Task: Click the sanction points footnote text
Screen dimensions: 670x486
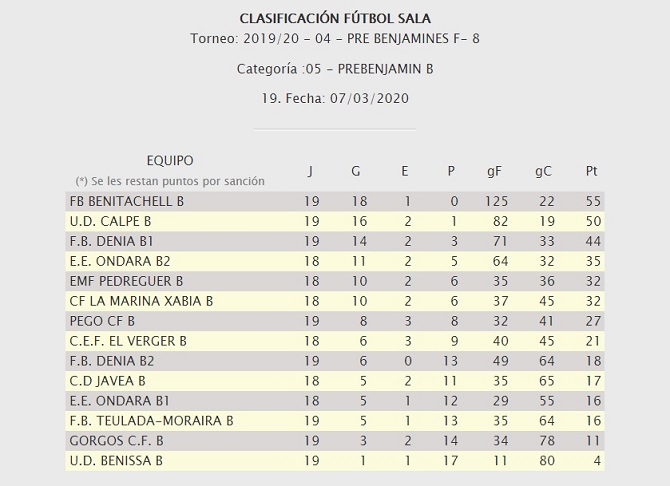Action: [170, 181]
